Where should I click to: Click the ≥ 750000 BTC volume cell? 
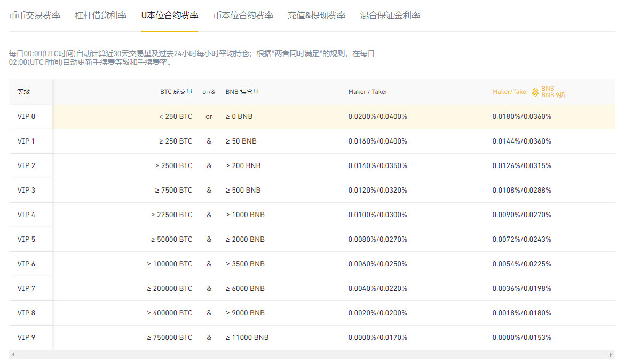click(x=170, y=337)
